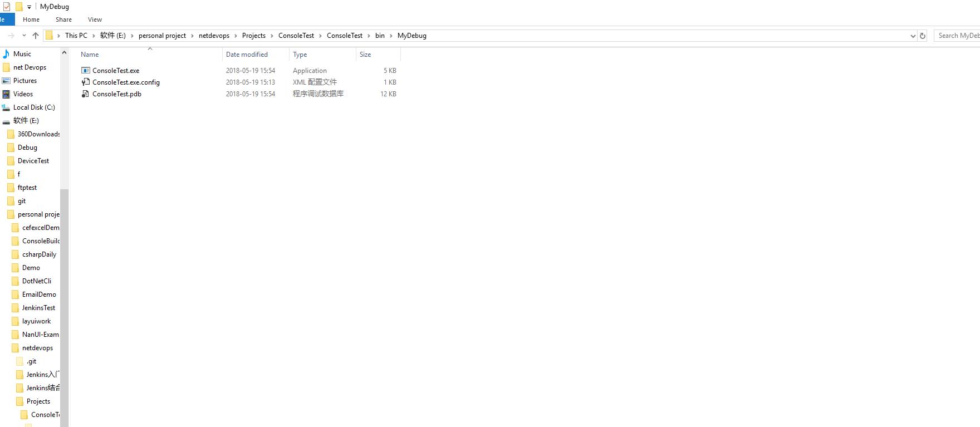The width and height of the screenshot is (980, 427).
Task: Select the ConsoleTest.exe.config file icon
Action: (85, 82)
